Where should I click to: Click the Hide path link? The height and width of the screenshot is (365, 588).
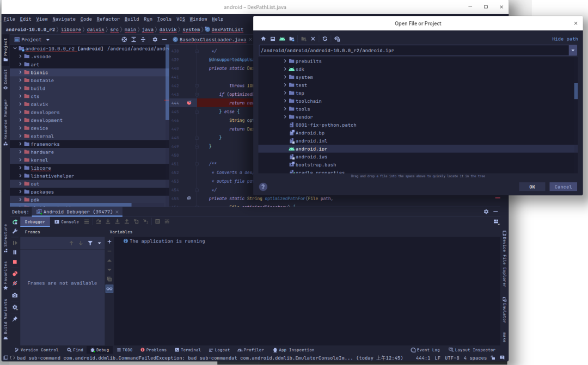point(565,39)
